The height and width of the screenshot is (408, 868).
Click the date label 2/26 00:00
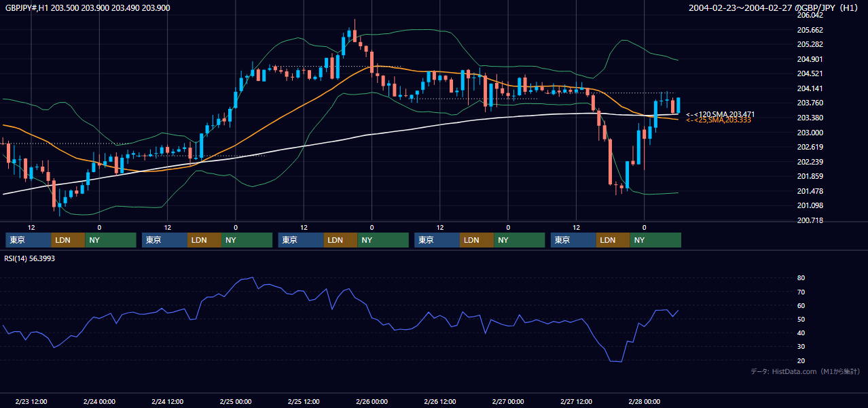(372, 402)
